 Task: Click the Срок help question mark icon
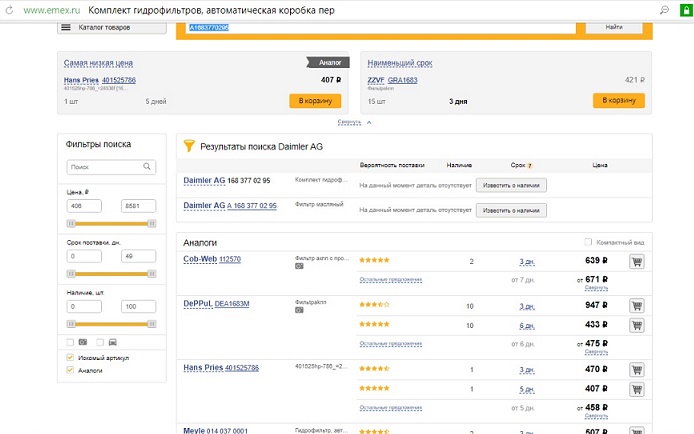click(x=529, y=165)
